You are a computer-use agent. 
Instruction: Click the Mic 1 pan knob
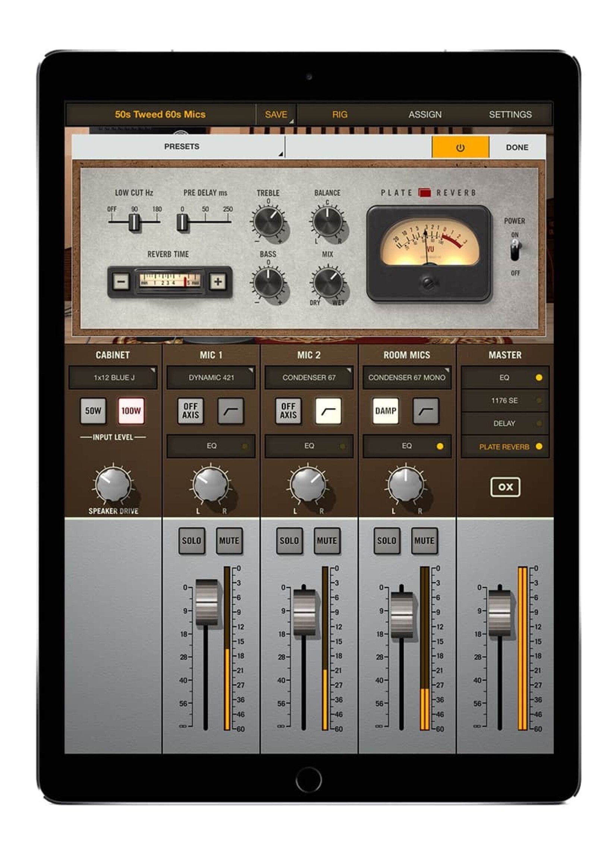[x=211, y=485]
